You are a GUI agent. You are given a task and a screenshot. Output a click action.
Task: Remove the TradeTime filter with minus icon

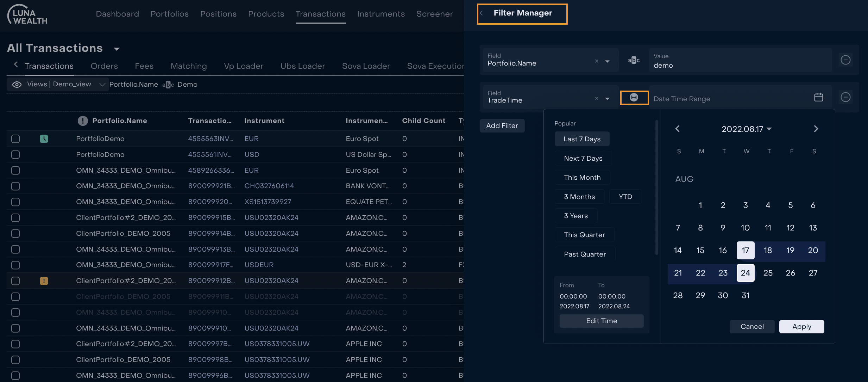click(x=845, y=97)
